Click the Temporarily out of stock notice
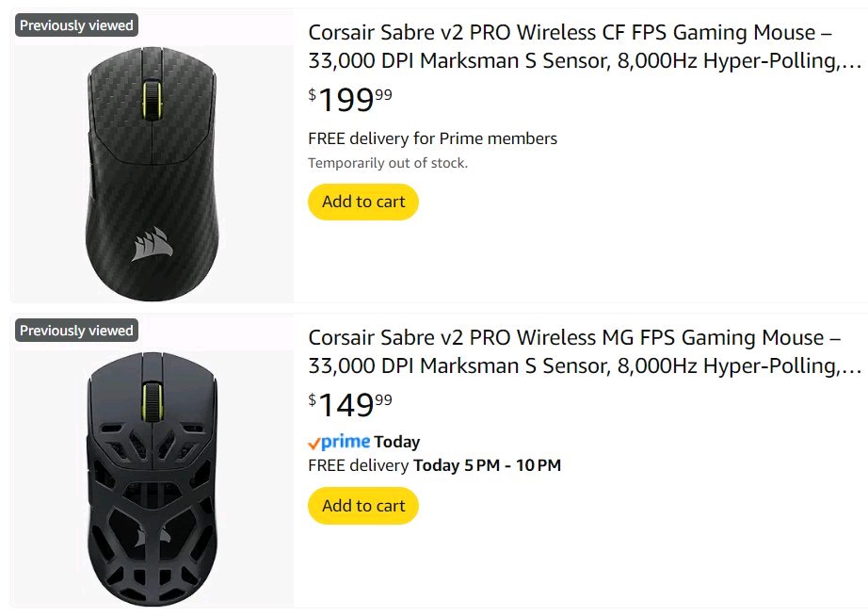The height and width of the screenshot is (616, 868). (x=388, y=163)
